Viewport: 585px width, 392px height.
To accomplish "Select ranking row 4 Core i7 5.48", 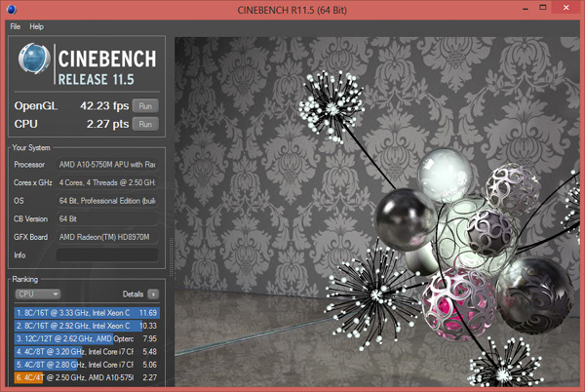I will [x=87, y=351].
